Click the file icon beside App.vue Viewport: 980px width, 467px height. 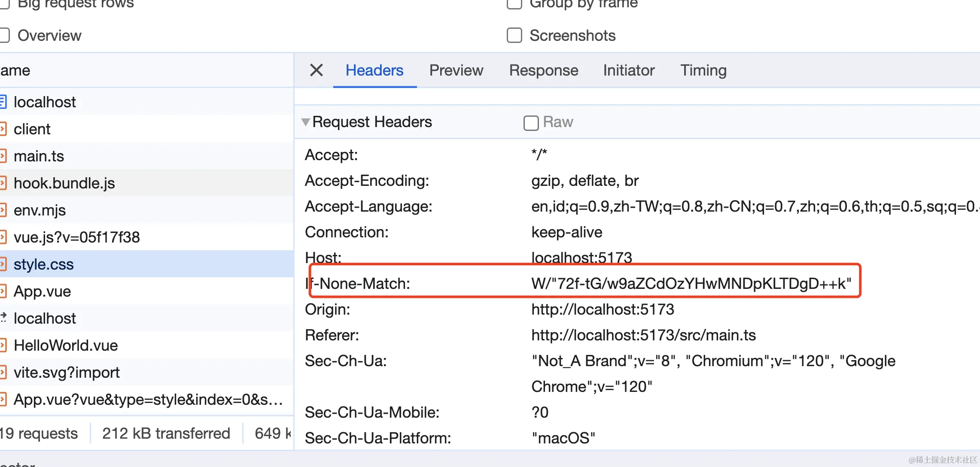point(3,291)
